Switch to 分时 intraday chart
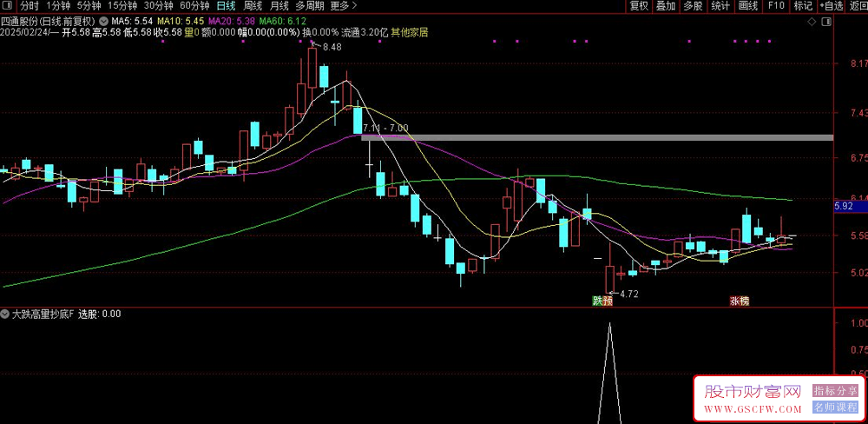 30,6
